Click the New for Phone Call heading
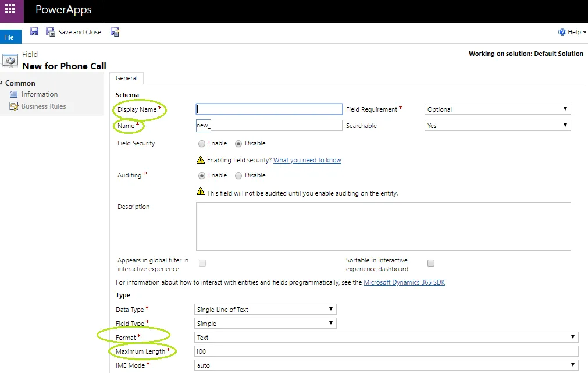The image size is (588, 373). [64, 66]
